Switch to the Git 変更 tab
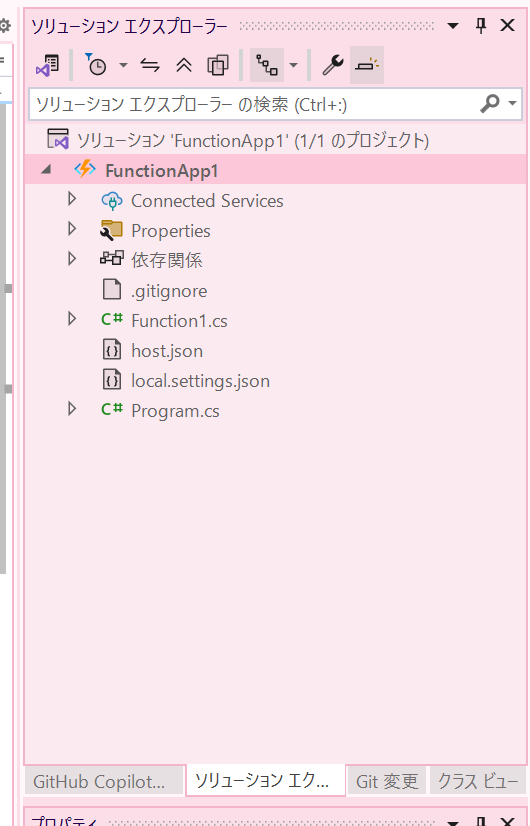Image resolution: width=530 pixels, height=826 pixels. [x=387, y=781]
